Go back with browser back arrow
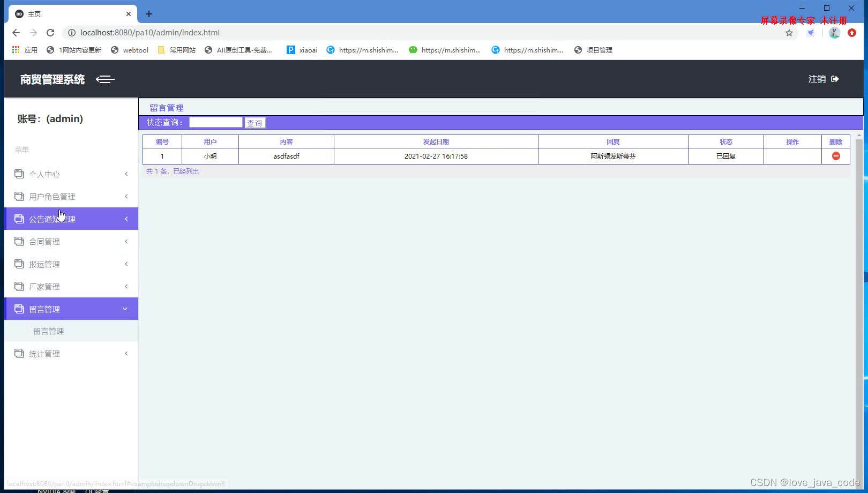The height and width of the screenshot is (493, 868). point(16,33)
